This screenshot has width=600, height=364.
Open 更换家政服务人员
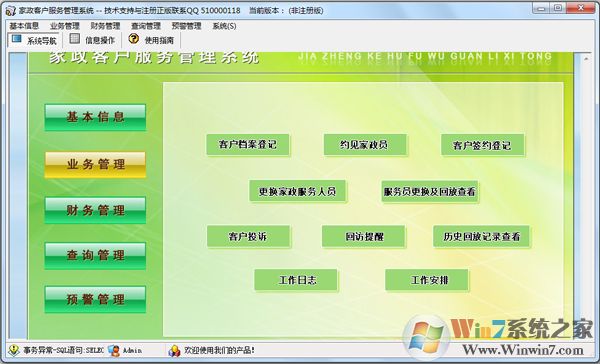click(297, 191)
